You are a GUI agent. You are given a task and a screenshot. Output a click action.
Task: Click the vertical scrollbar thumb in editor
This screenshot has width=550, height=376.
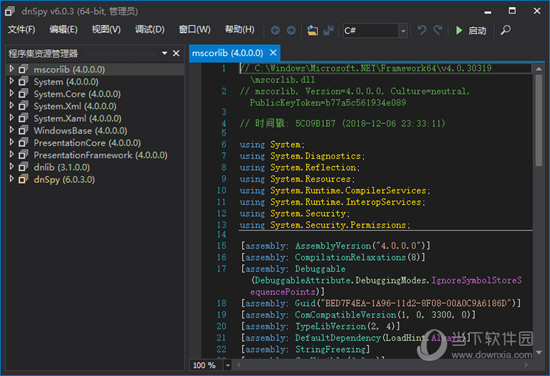click(x=539, y=120)
